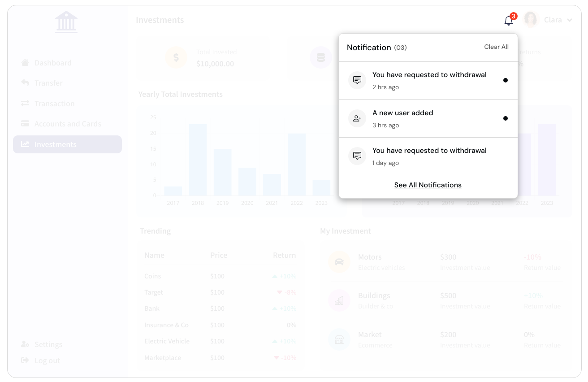Screen dimensions: 588x382
Task: Mark the 'A new user added' notification as read
Action: click(x=506, y=118)
